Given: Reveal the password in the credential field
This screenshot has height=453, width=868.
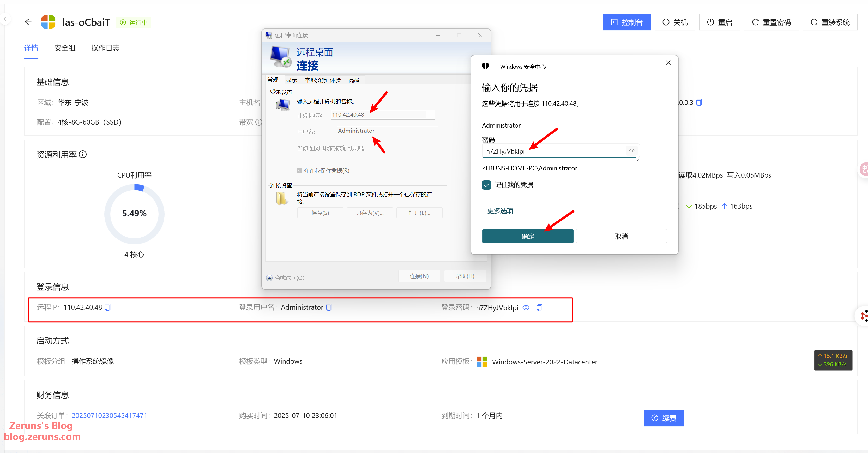Looking at the screenshot, I should pos(631,151).
